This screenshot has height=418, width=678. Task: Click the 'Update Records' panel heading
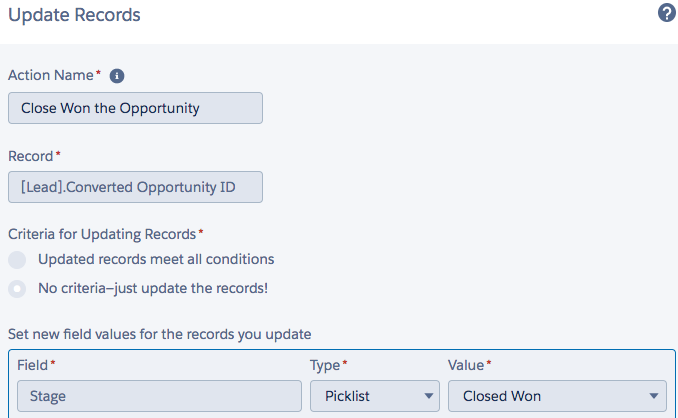click(x=74, y=15)
